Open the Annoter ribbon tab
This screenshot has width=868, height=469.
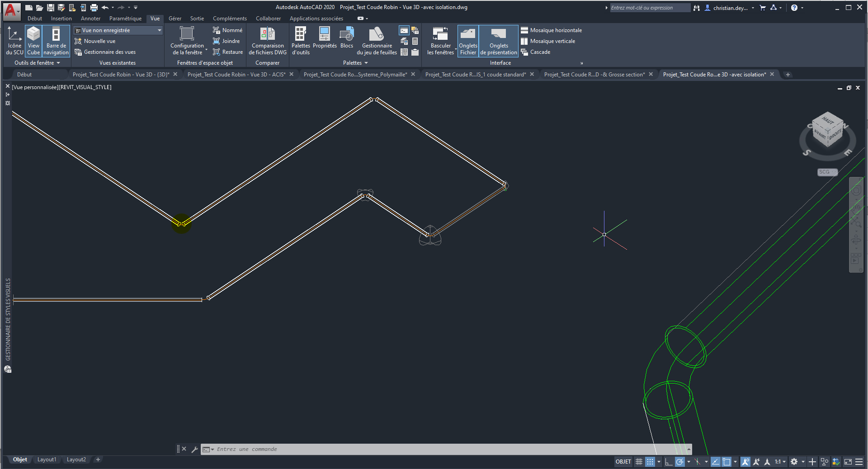tap(90, 19)
